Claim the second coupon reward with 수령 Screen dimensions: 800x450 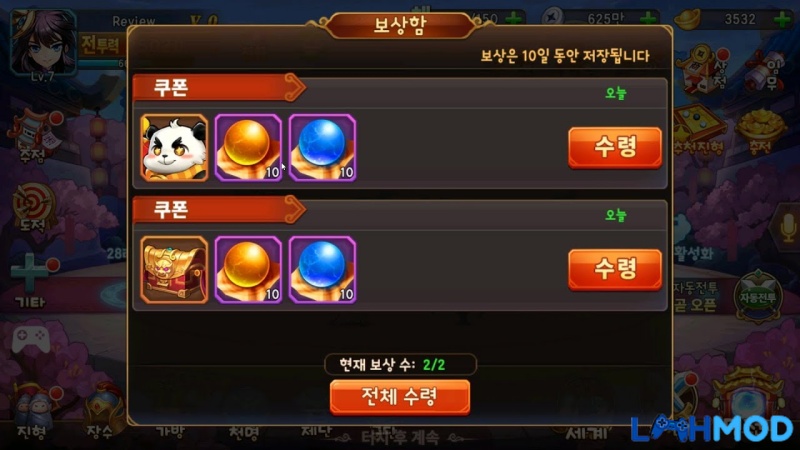(615, 269)
